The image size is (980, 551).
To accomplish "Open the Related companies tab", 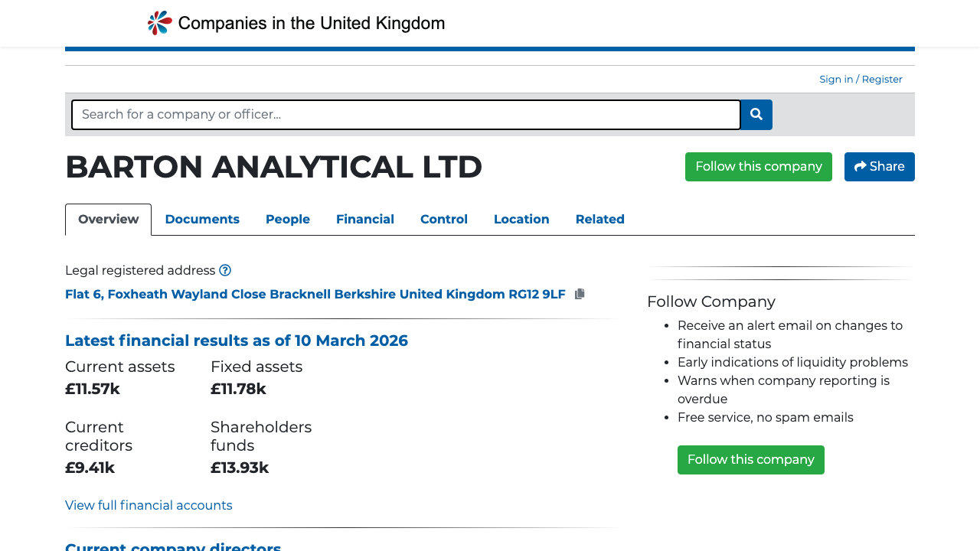I will [600, 220].
